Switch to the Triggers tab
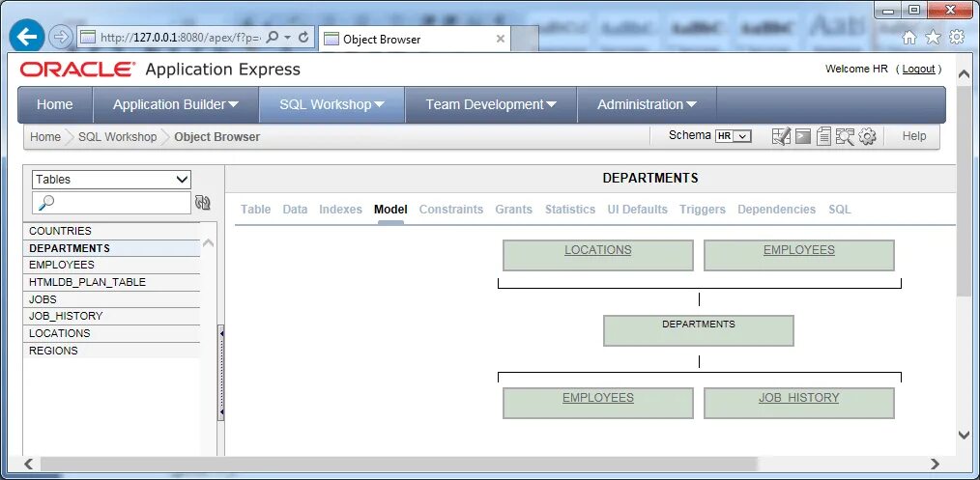Screen dimensions: 980x480 (703, 210)
